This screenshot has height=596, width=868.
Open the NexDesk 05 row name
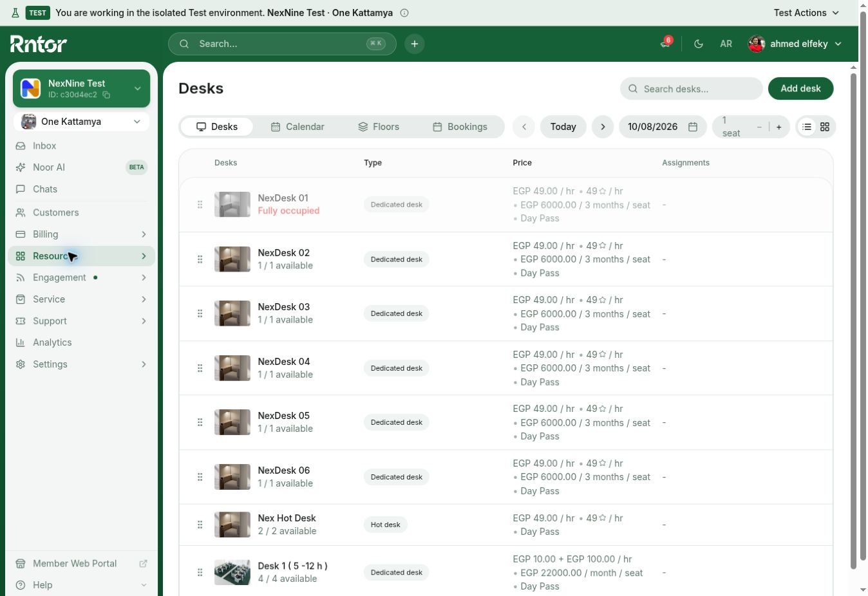(x=283, y=415)
